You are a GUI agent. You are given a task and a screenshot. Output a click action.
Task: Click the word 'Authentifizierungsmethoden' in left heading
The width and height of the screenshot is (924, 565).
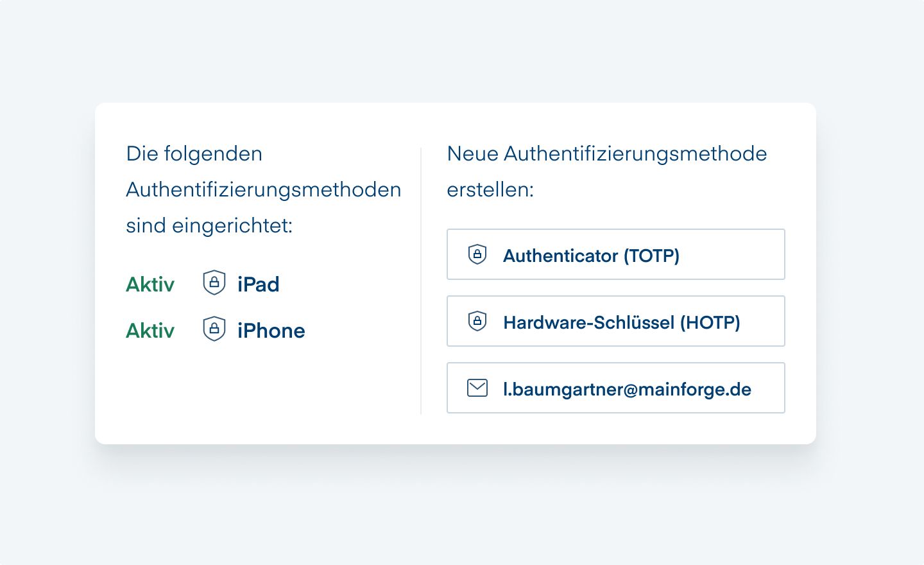click(264, 190)
